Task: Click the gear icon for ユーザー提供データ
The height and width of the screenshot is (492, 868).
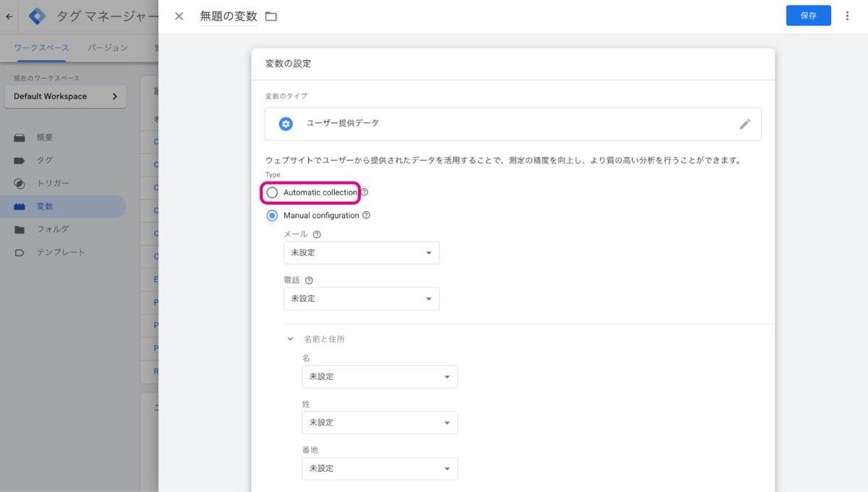Action: coord(286,124)
